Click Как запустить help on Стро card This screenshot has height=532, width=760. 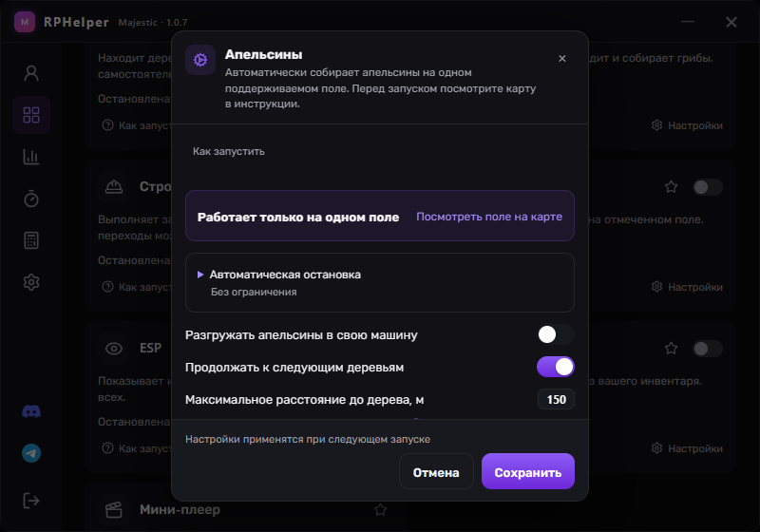coord(137,287)
